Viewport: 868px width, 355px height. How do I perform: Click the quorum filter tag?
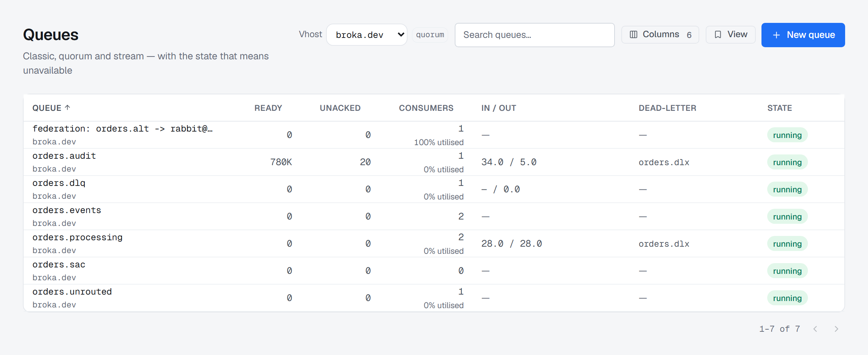tap(430, 35)
